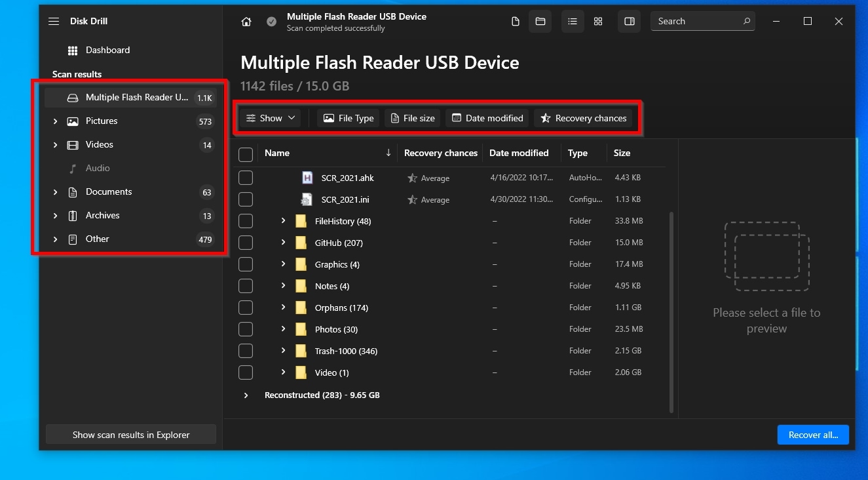868x480 pixels.
Task: Click the Video folder icon
Action: pyautogui.click(x=301, y=372)
